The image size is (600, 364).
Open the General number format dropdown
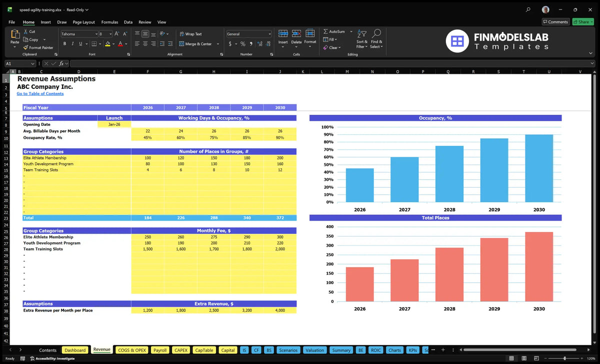[x=269, y=34]
